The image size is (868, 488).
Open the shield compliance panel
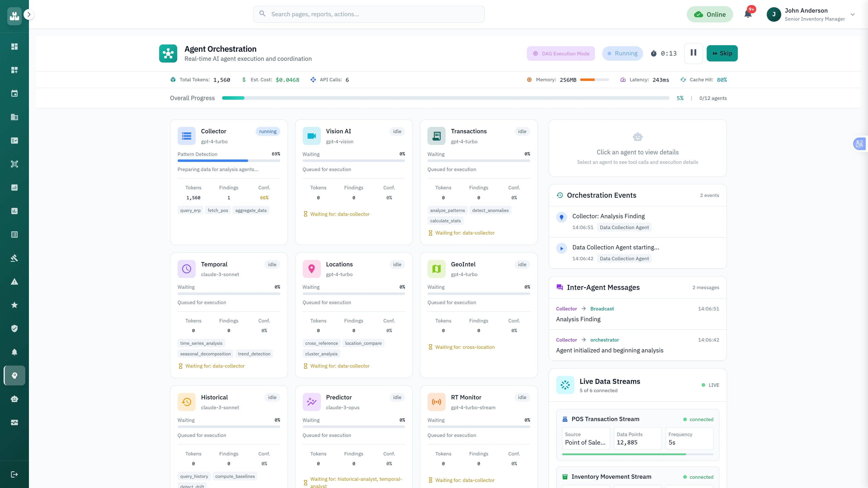pyautogui.click(x=14, y=328)
